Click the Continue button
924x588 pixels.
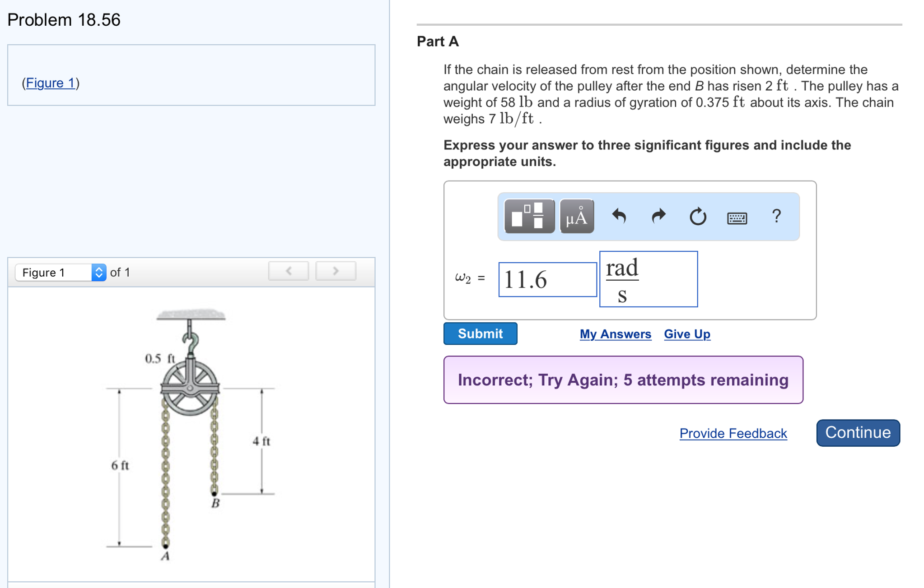(858, 433)
